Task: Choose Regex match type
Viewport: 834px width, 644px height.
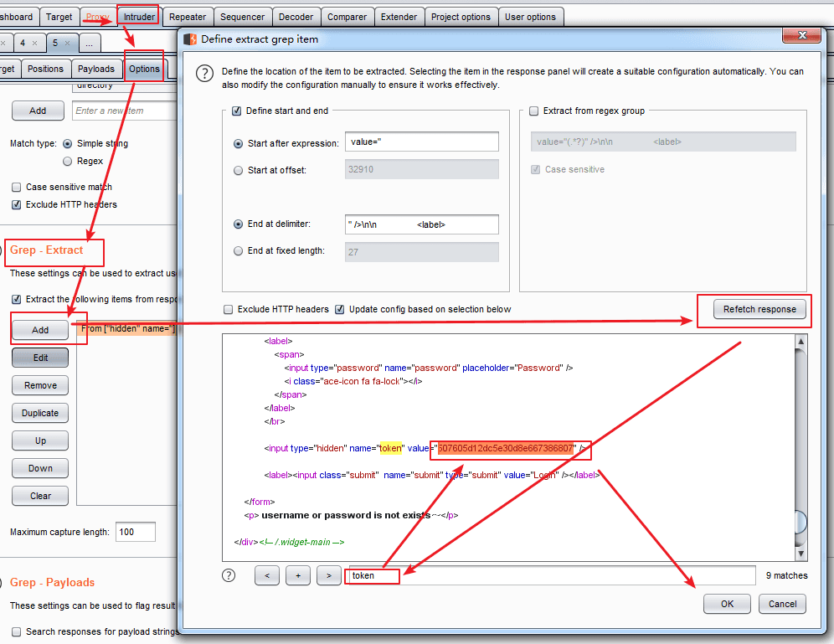Action: click(x=68, y=161)
